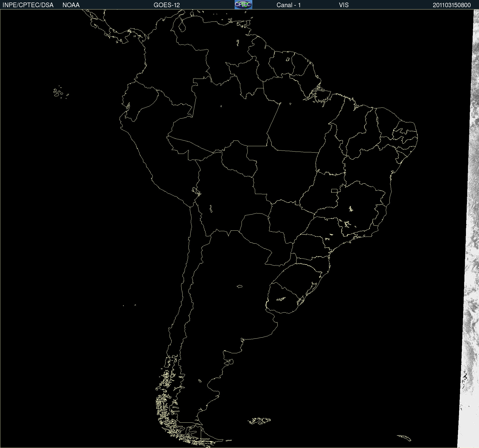Select the 201103150800 timestamp

point(452,5)
